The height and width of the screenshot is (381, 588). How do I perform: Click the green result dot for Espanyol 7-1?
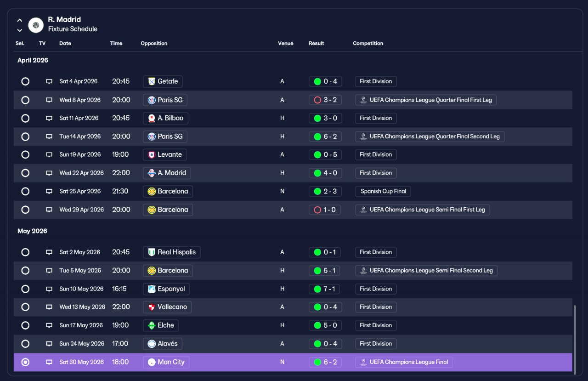(317, 289)
